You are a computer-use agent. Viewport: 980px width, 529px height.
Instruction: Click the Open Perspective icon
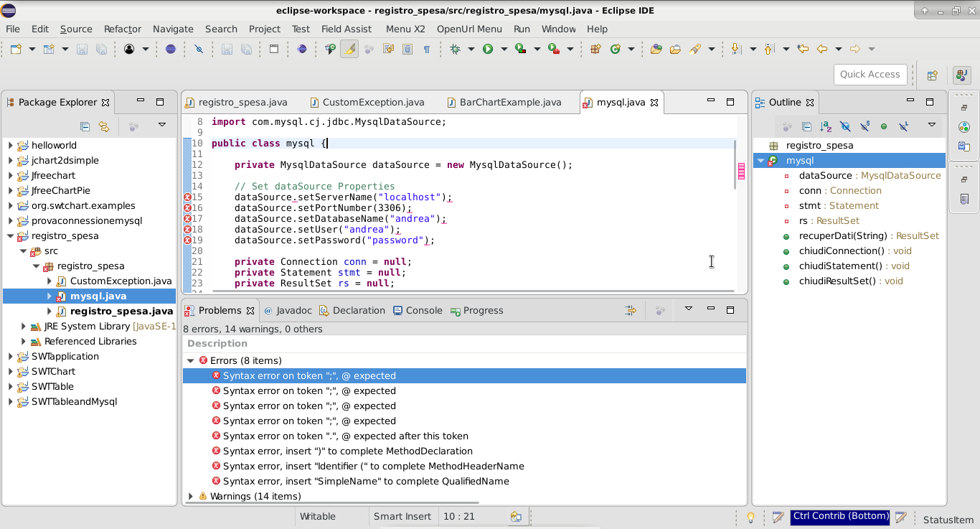932,75
